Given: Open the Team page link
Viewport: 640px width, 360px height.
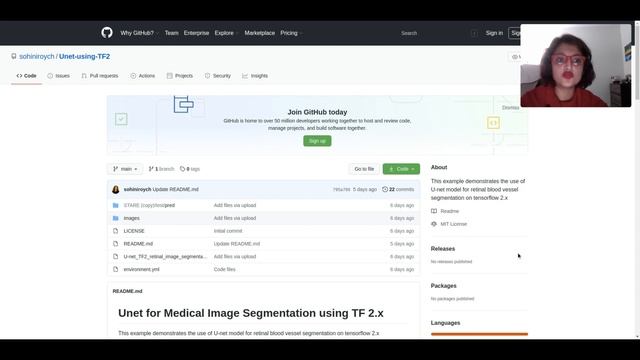Looking at the screenshot, I should point(171,33).
